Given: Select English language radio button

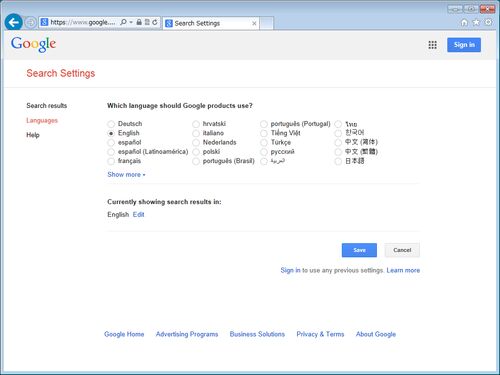Looking at the screenshot, I should coord(111,133).
